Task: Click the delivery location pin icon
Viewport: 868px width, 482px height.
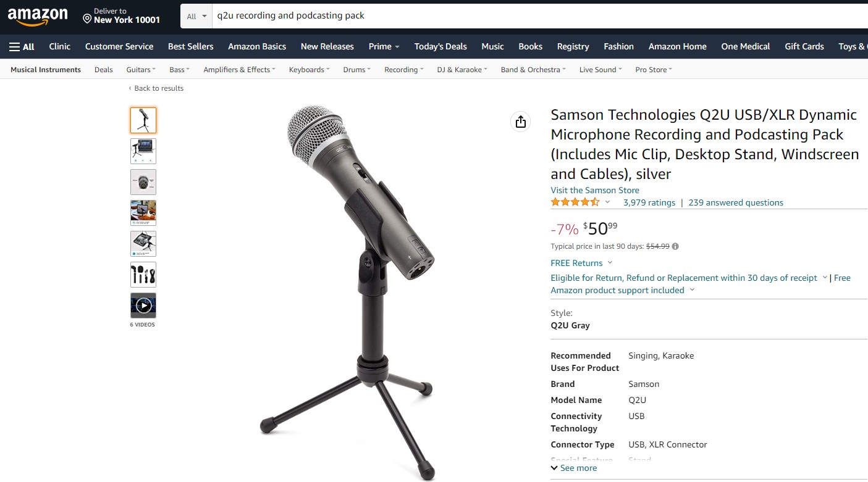Action: [87, 19]
